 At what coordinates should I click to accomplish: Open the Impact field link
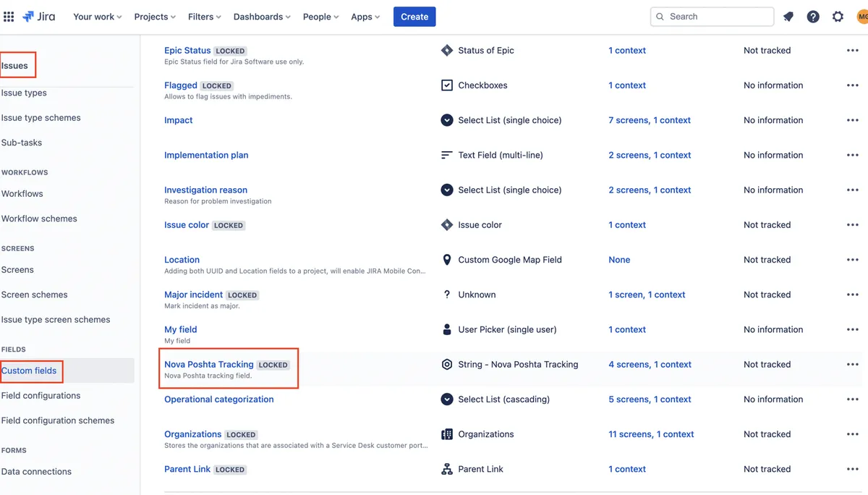pyautogui.click(x=179, y=120)
